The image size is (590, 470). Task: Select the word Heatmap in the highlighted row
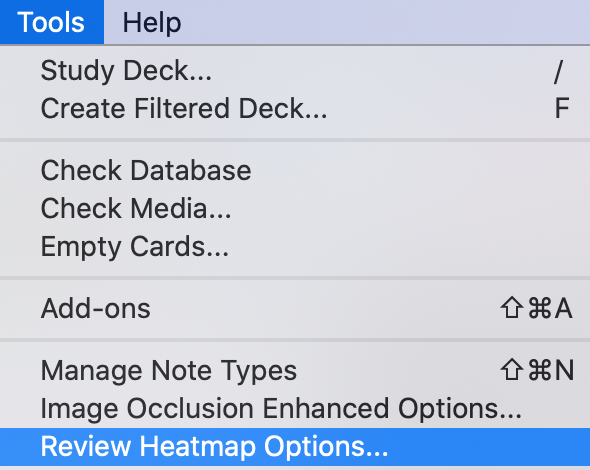tap(198, 447)
